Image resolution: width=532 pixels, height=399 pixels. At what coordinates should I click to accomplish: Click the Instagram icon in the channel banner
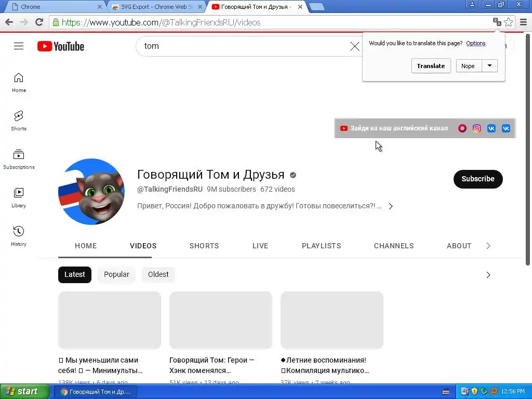477,128
